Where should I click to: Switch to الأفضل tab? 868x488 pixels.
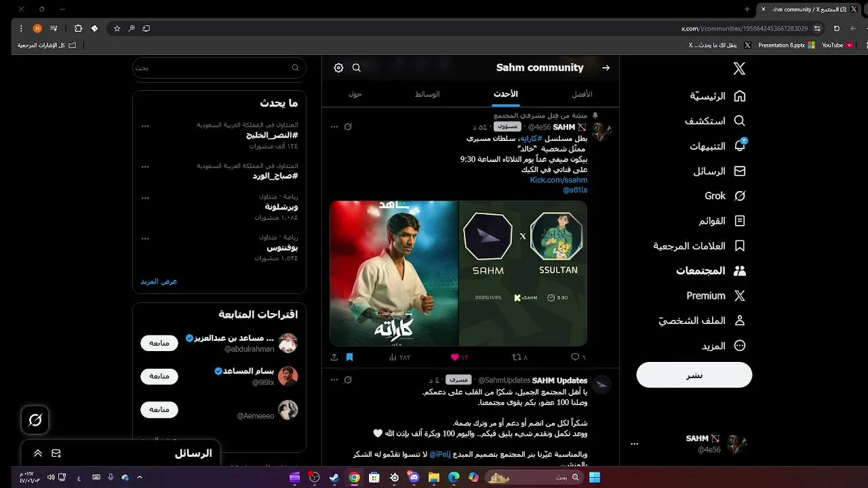point(582,94)
